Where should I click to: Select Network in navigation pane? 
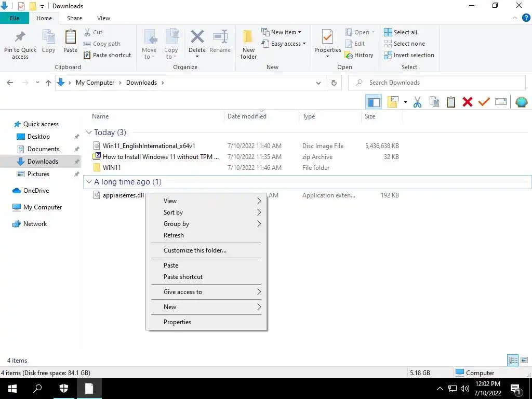(x=35, y=224)
